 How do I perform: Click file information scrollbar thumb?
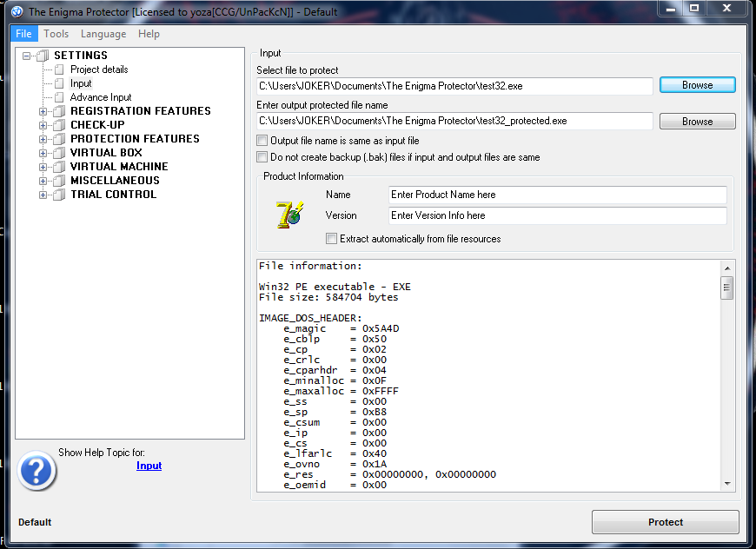click(x=727, y=288)
